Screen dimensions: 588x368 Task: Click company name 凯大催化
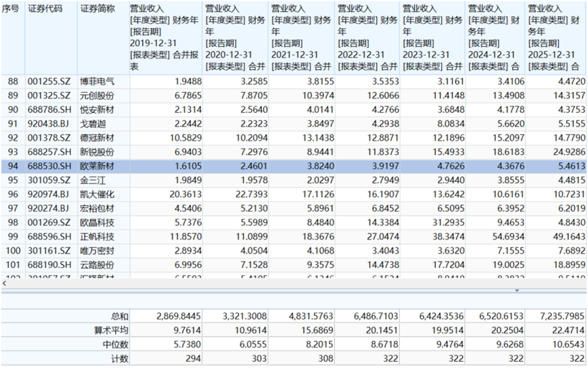[97, 194]
